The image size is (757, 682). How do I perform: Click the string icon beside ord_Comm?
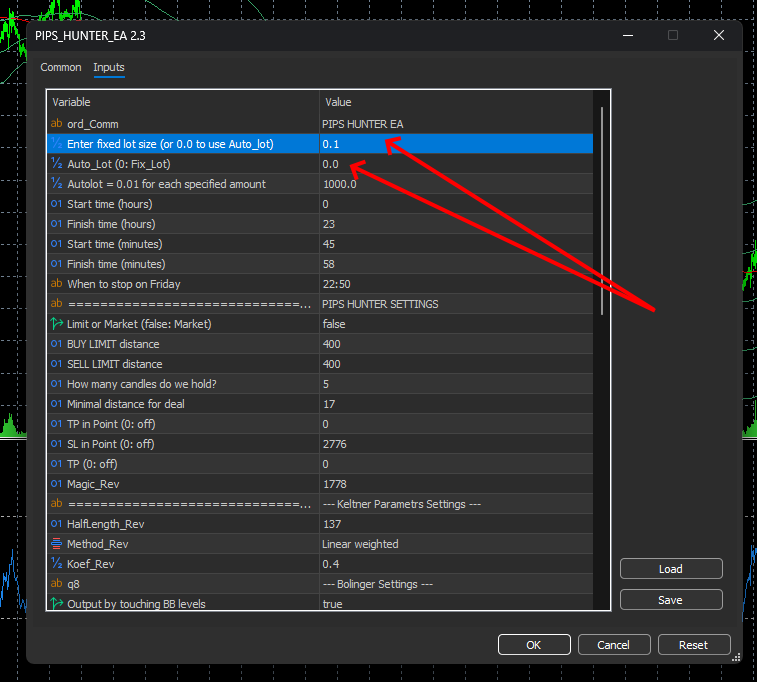tap(56, 124)
